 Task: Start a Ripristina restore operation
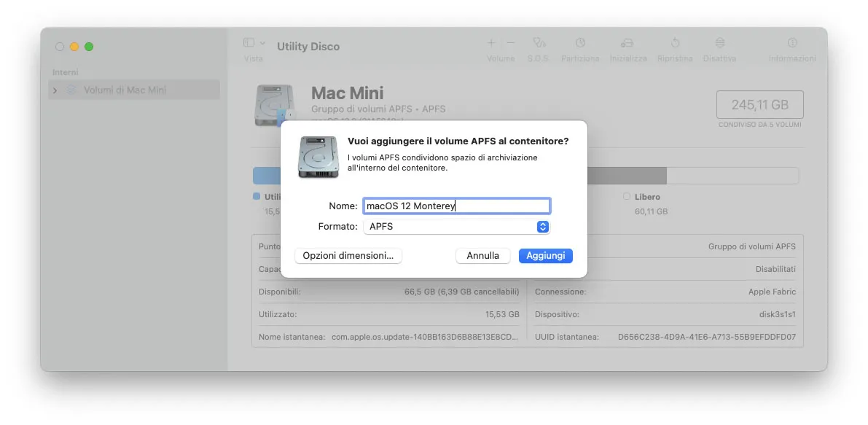pyautogui.click(x=675, y=44)
